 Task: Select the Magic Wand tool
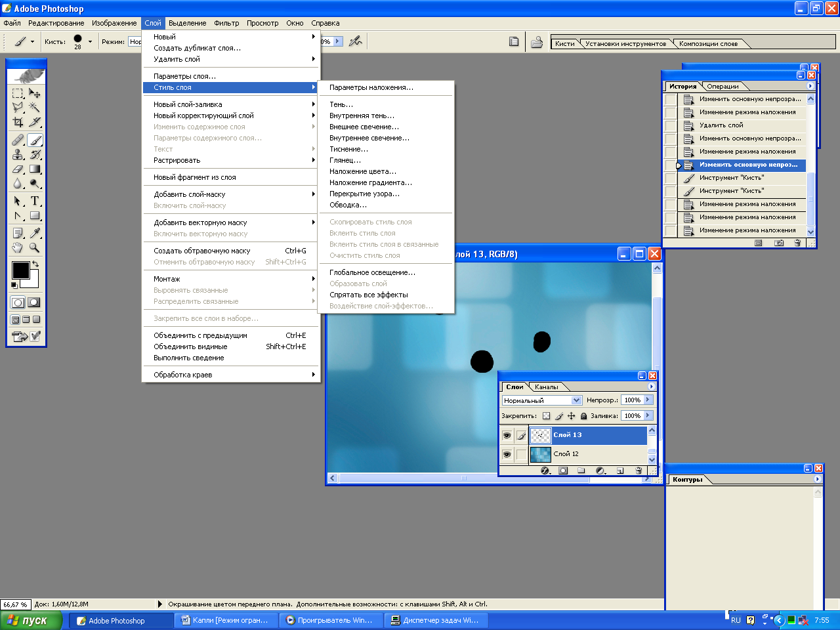35,107
